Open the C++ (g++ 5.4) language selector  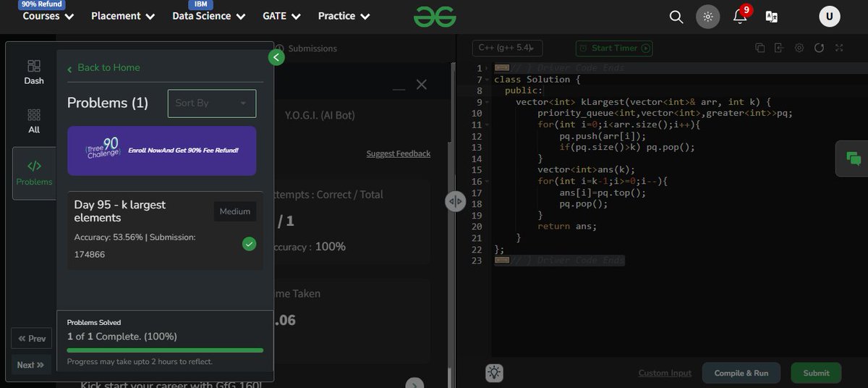coord(507,48)
